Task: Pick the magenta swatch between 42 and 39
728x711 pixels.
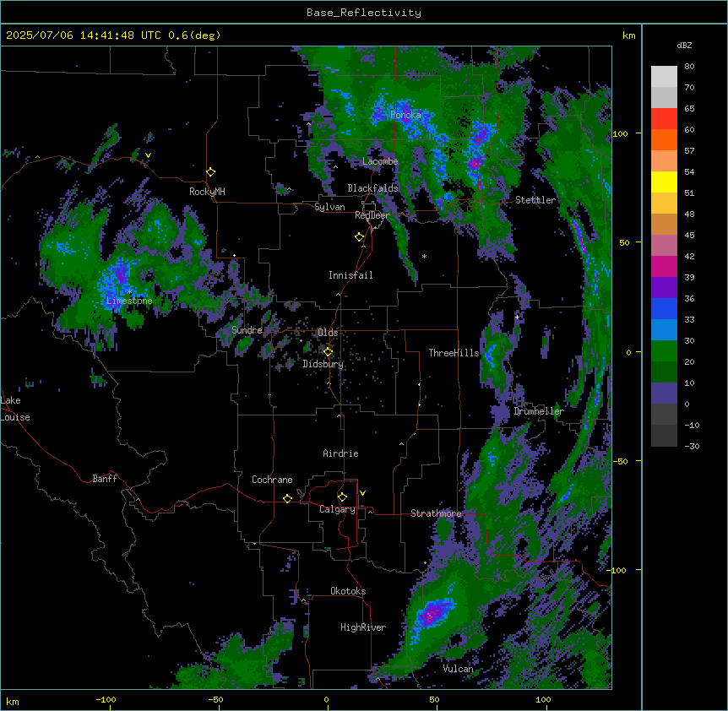Action: pyautogui.click(x=664, y=266)
